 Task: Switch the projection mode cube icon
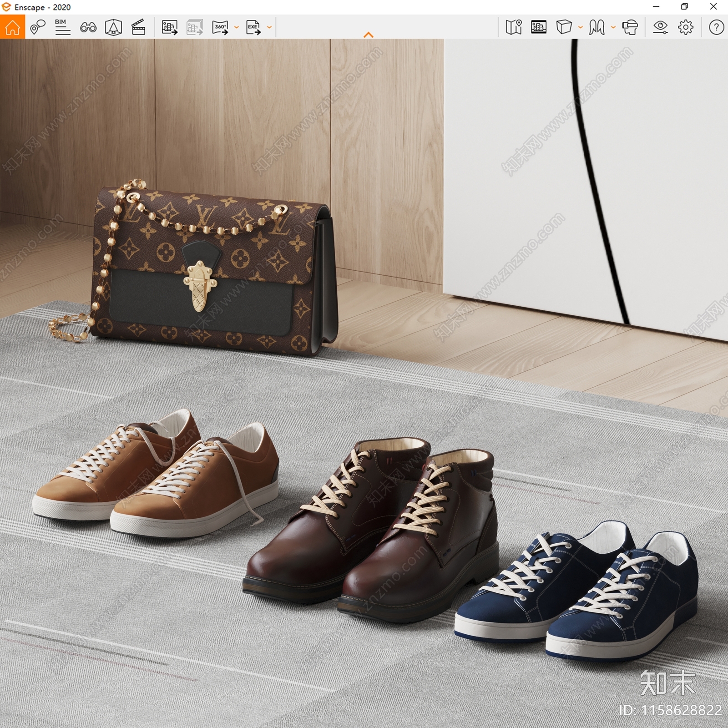point(564,27)
